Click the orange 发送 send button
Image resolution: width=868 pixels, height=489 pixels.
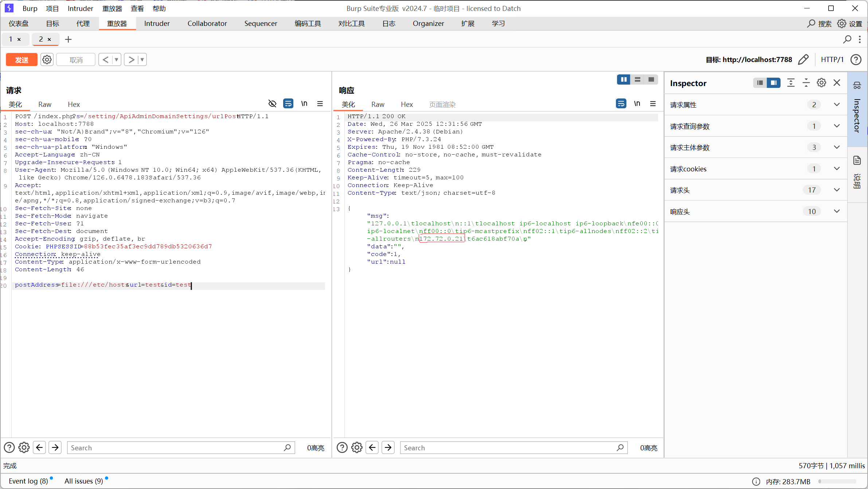pyautogui.click(x=21, y=59)
